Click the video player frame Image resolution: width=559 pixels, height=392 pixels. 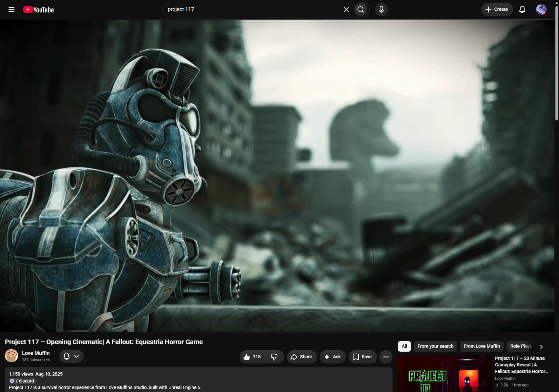[x=277, y=176]
